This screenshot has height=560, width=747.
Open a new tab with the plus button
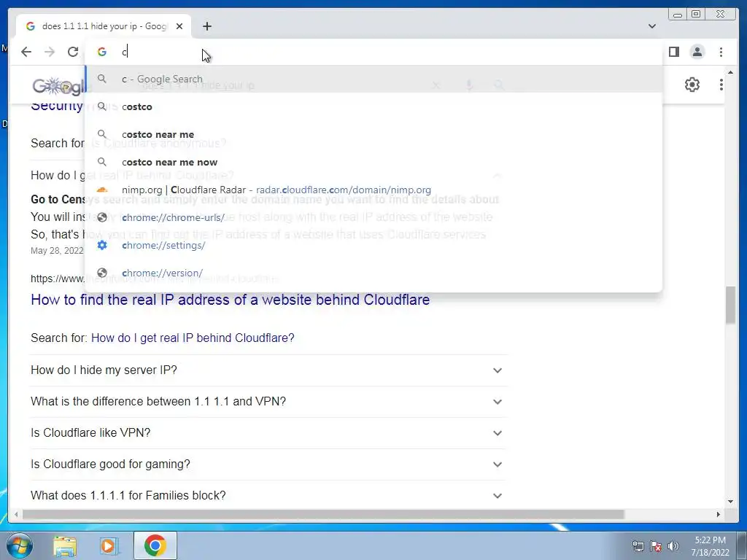point(206,26)
